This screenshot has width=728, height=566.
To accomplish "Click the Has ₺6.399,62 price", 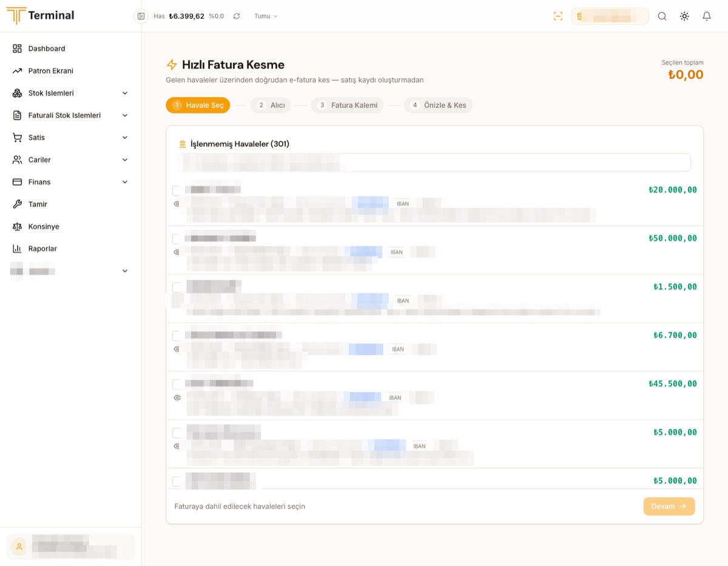I will 186,16.
